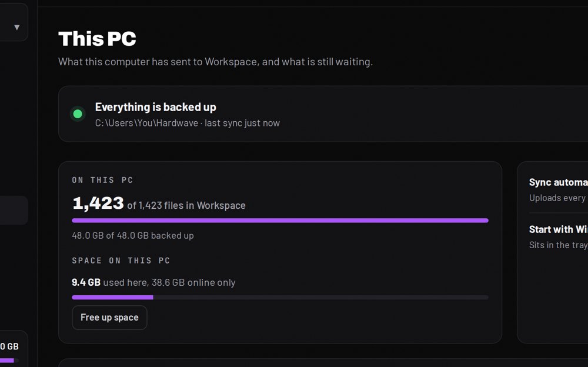Click the 1,423 files count

coord(98,203)
